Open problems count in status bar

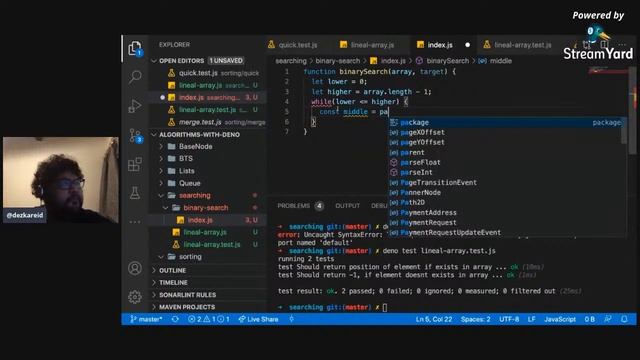click(x=209, y=319)
